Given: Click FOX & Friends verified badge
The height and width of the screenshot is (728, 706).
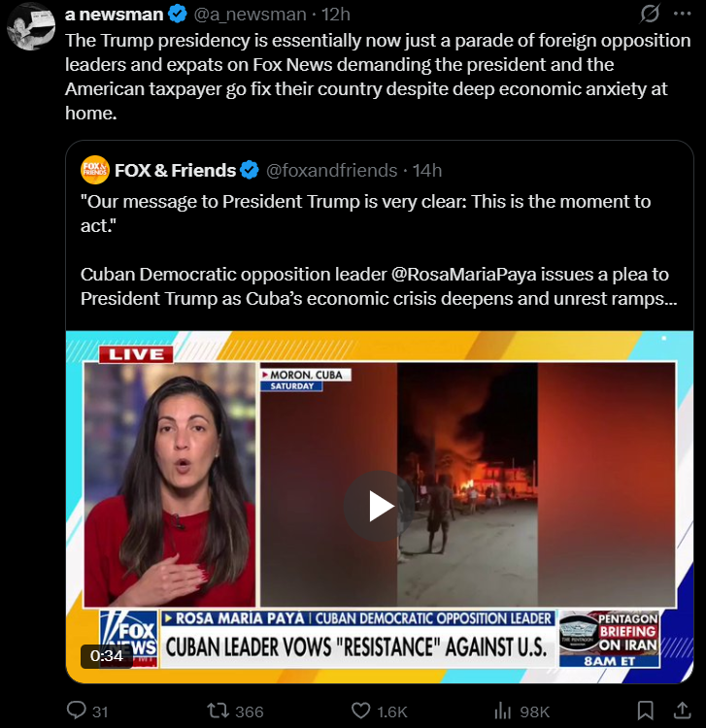Looking at the screenshot, I should coord(250,170).
